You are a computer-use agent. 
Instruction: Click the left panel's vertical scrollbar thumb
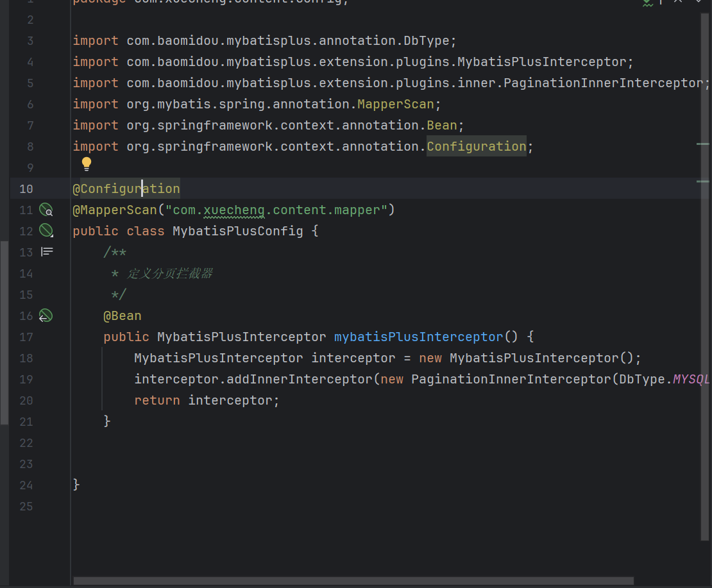4,332
